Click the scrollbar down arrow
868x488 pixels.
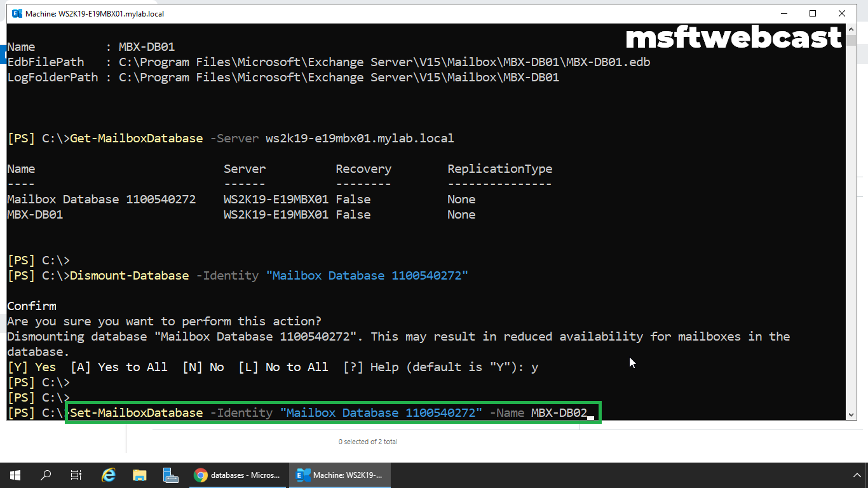click(x=851, y=414)
